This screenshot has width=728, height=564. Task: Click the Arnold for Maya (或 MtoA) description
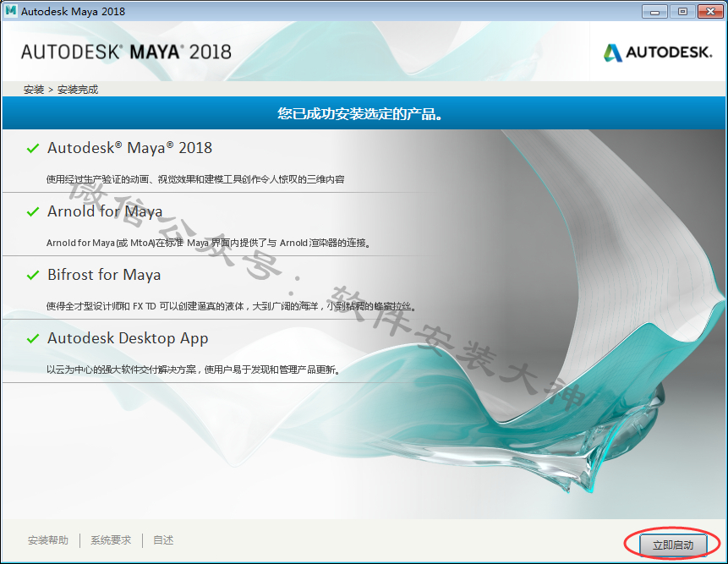click(209, 243)
